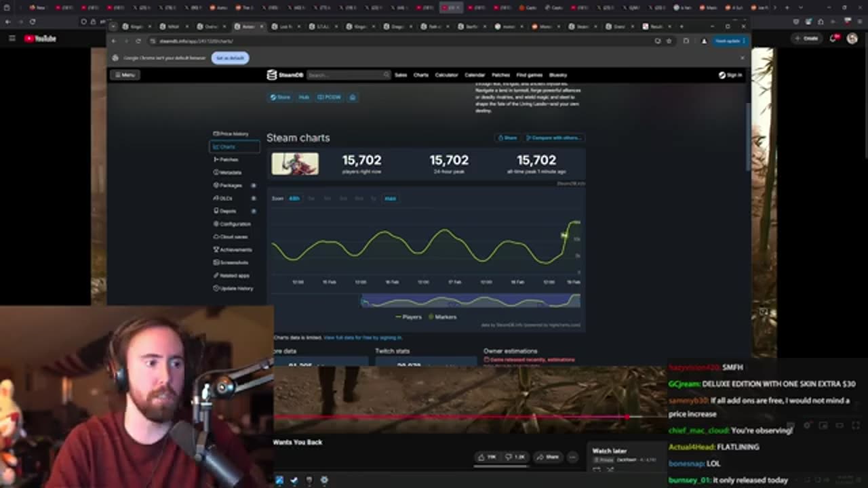Set chart zoom to 48h

point(294,199)
